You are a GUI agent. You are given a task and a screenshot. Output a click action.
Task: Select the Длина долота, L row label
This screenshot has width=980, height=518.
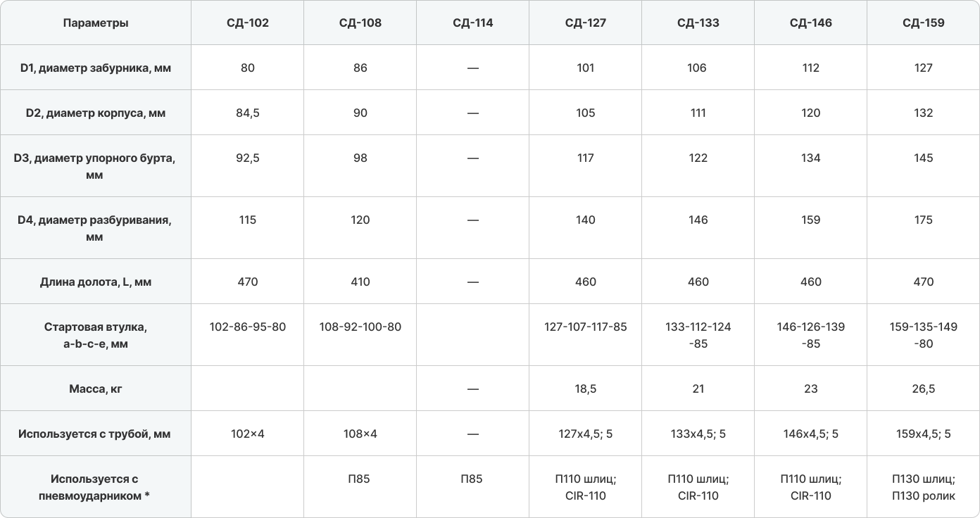(96, 282)
